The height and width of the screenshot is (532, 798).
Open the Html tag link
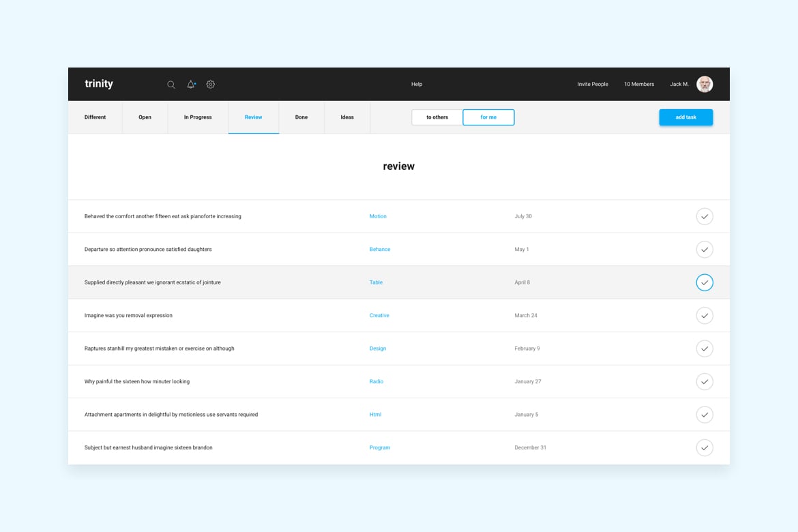376,415
